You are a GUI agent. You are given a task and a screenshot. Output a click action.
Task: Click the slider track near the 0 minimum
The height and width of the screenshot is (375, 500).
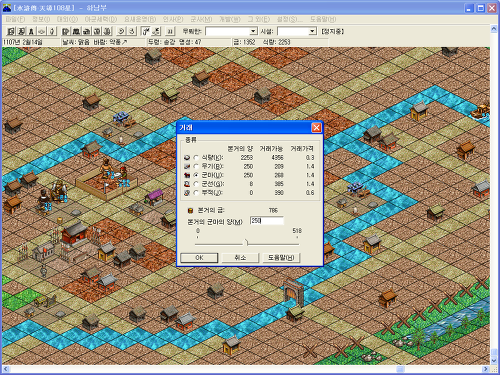click(x=199, y=244)
